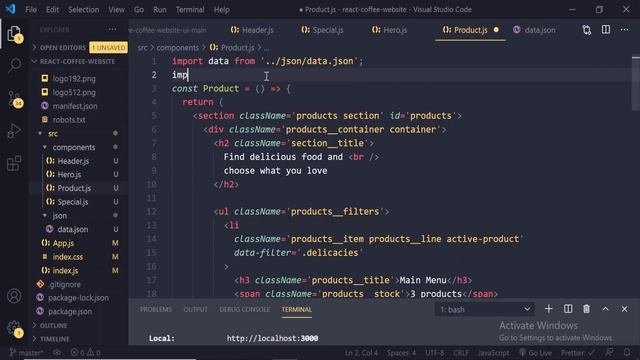Open the terminal selector 1: bash dropdown

484,309
